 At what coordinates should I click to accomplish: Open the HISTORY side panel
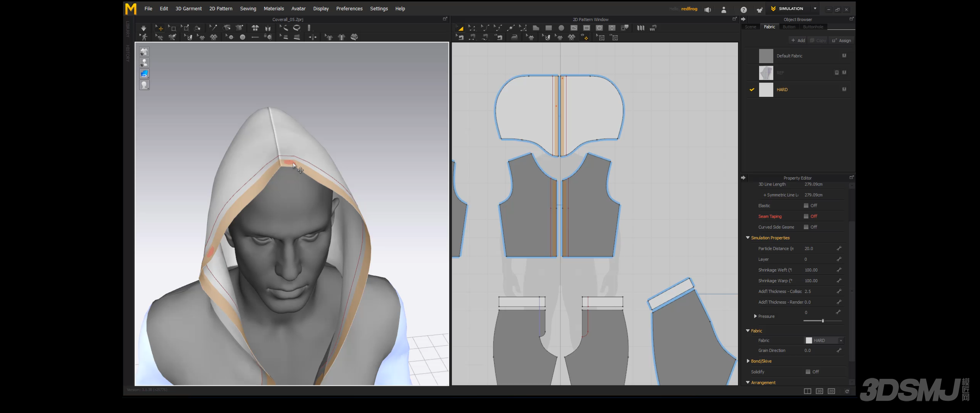[x=128, y=53]
